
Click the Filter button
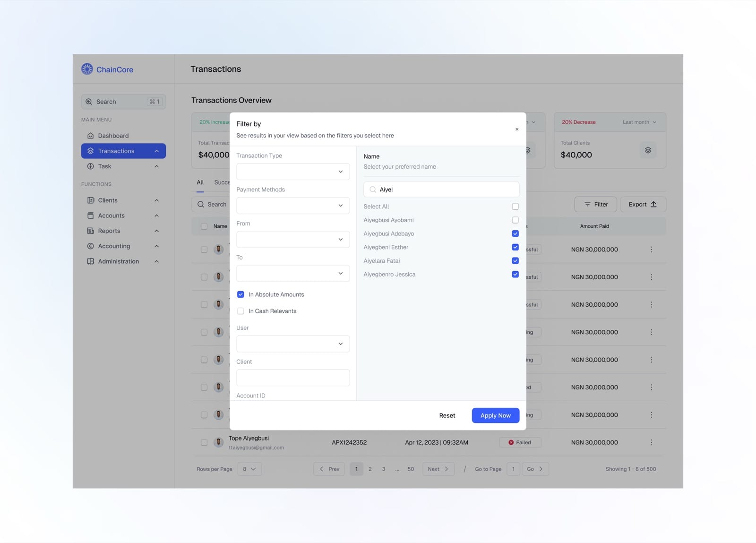click(x=596, y=204)
